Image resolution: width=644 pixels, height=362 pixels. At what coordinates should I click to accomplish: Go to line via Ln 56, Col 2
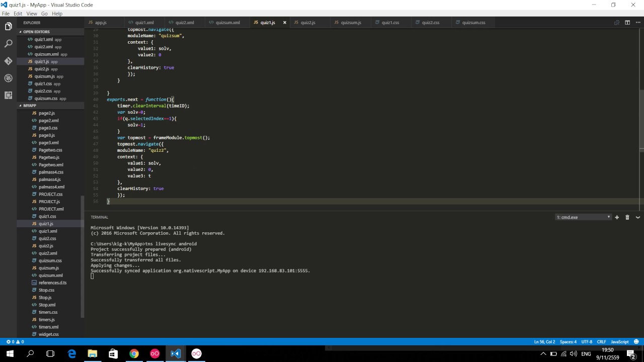(x=544, y=342)
